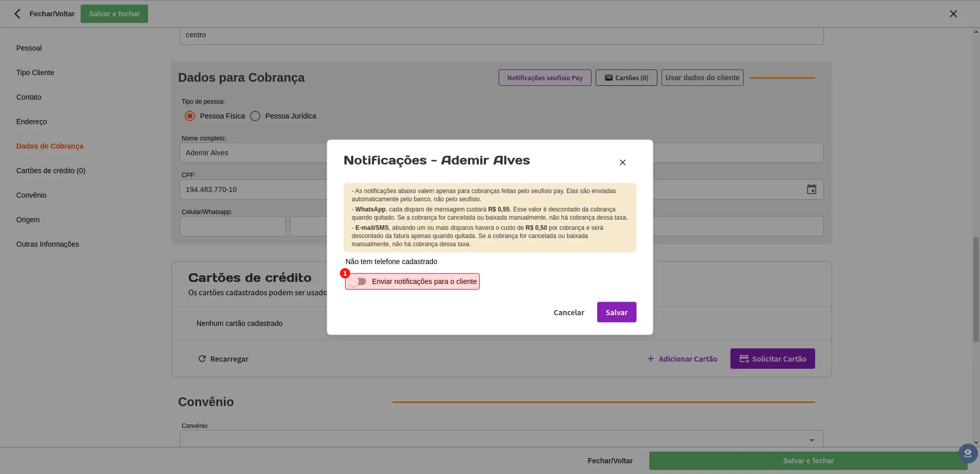The height and width of the screenshot is (474, 980).
Task: Enable Enviar notificações para o cliente toggle
Action: (358, 281)
